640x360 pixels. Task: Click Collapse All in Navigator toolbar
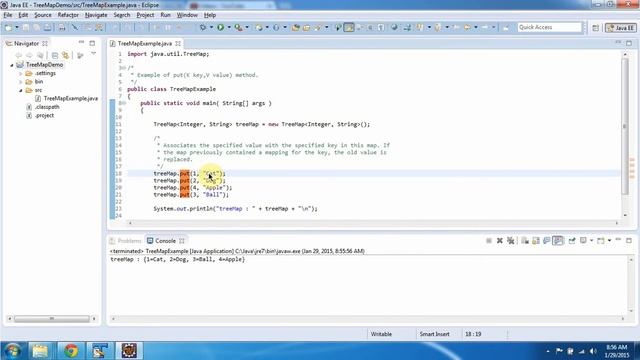[x=55, y=55]
